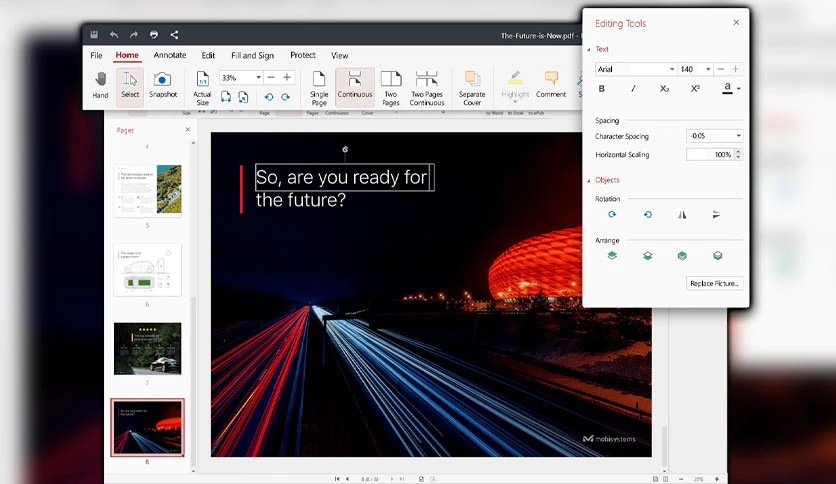Toggle Italic formatting
The image size is (836, 484).
[633, 88]
